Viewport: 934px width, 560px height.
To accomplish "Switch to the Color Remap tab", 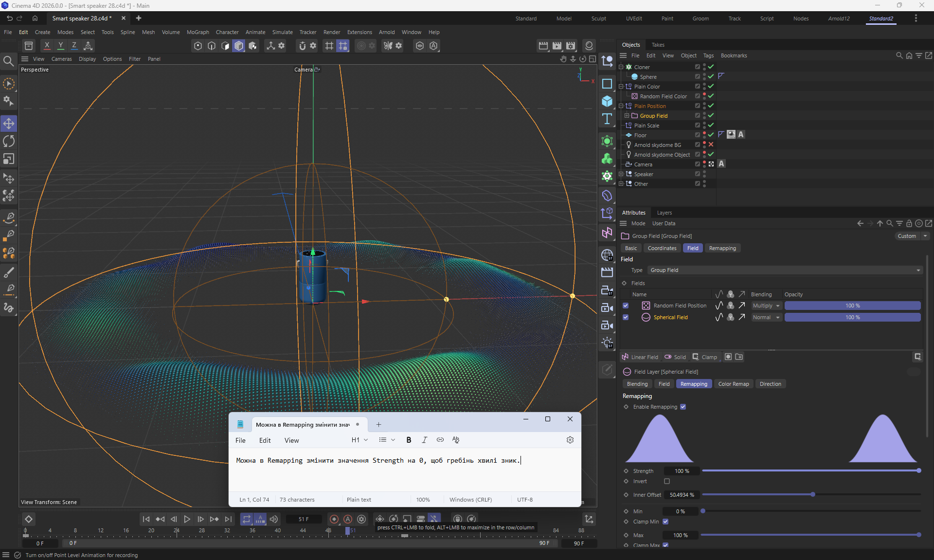I will [733, 384].
